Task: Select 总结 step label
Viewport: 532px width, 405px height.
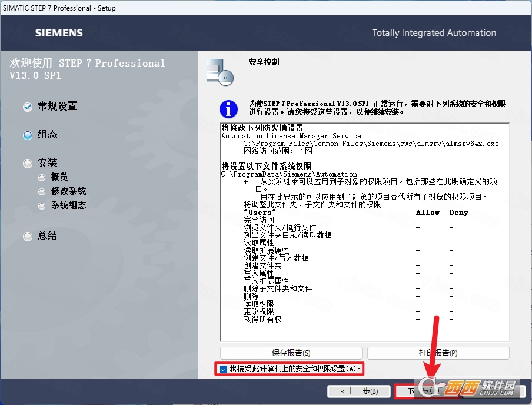Action: click(x=47, y=235)
